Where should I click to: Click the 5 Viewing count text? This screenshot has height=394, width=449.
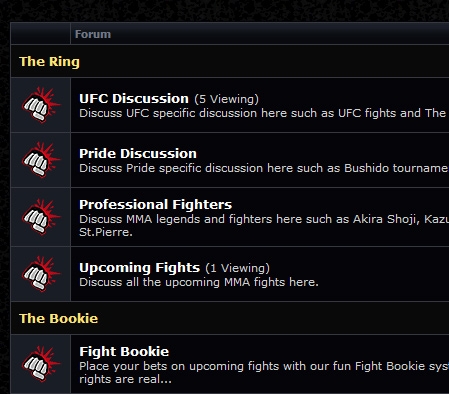click(x=227, y=99)
